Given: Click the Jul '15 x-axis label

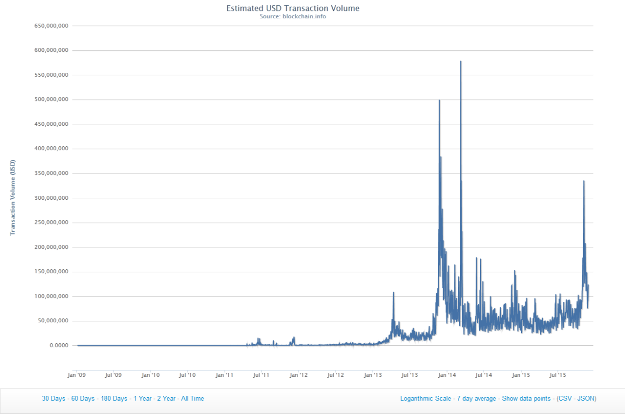Looking at the screenshot, I should [557, 375].
